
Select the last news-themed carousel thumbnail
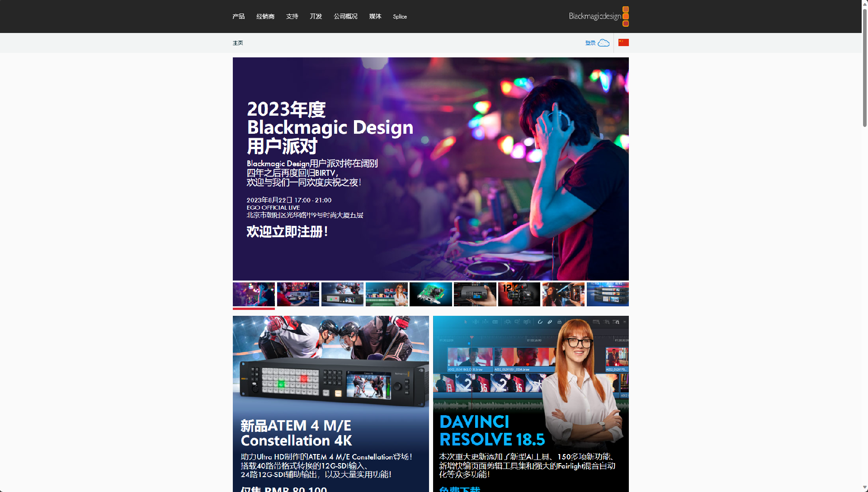608,294
